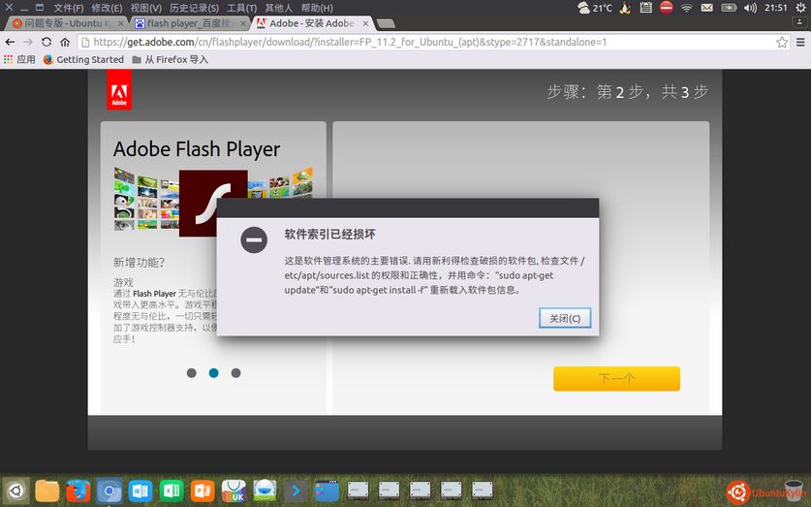Open the 工具(T) menu
Viewport: 812px width, 507px height.
tap(242, 8)
